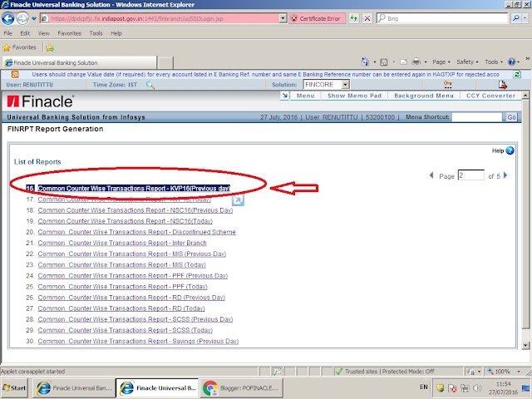
Task: Open report 30 Savings (Previous Day) link
Action: [138, 342]
